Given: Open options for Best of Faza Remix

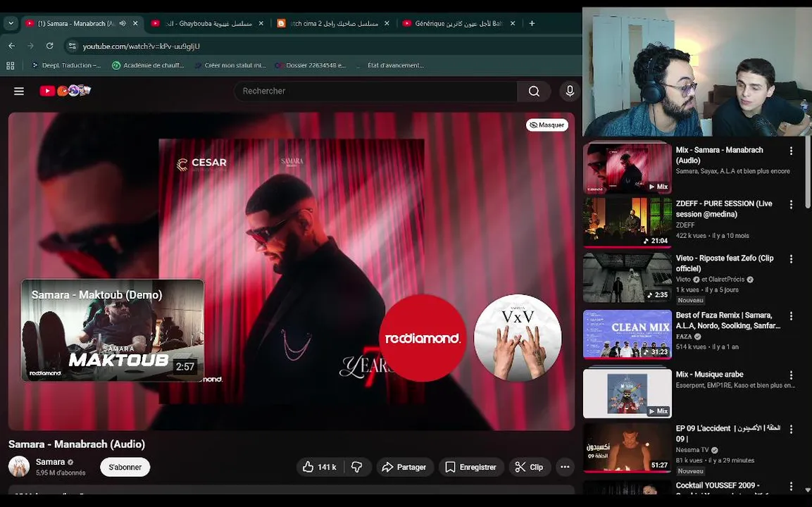Looking at the screenshot, I should [791, 316].
